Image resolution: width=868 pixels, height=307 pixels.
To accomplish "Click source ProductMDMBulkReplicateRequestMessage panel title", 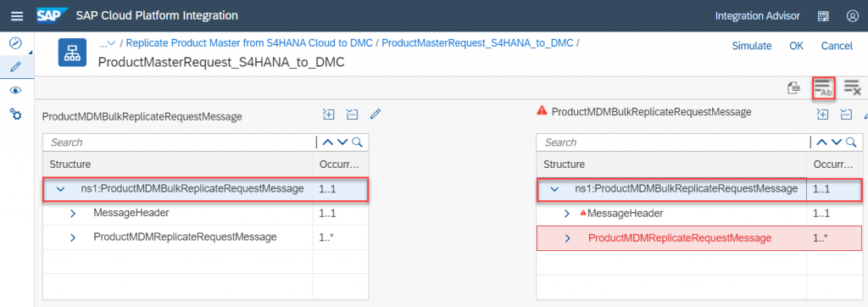I will (x=142, y=116).
